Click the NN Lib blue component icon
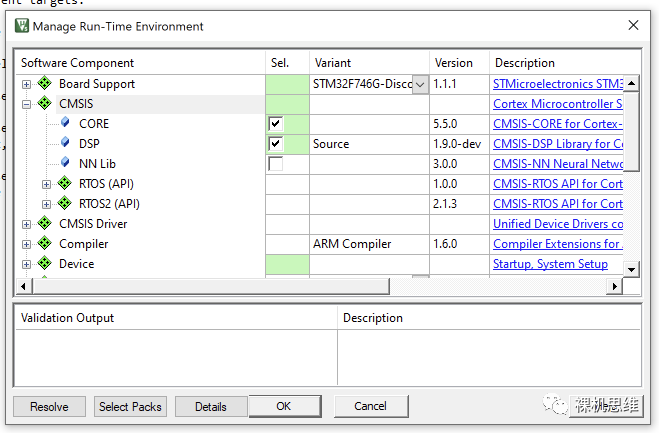The width and height of the screenshot is (659, 433). [x=65, y=163]
